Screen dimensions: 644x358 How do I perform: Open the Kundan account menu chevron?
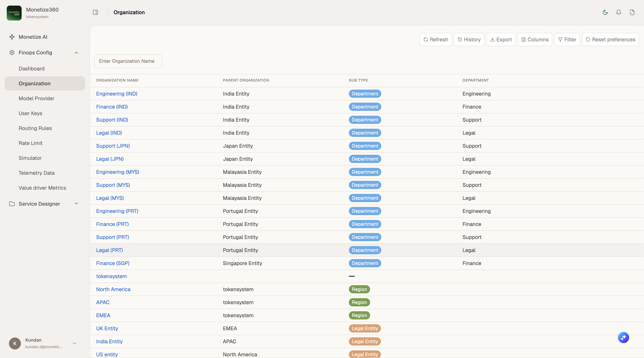(x=75, y=343)
